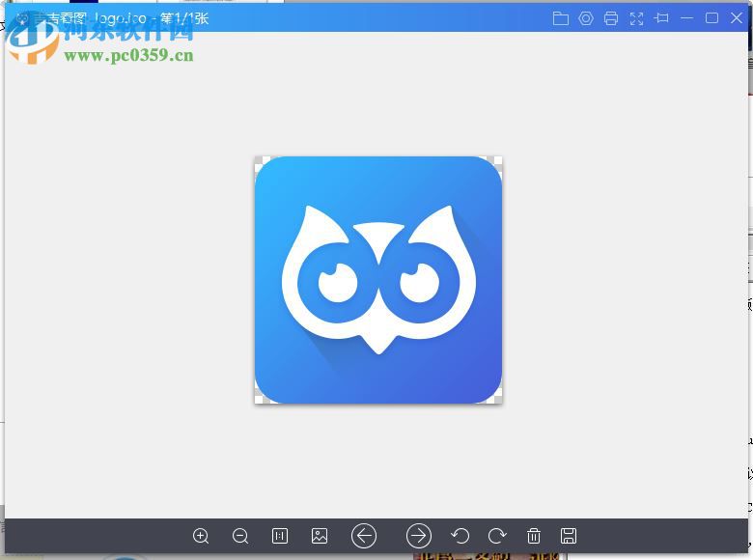
Task: Close the image viewer window
Action: (737, 17)
